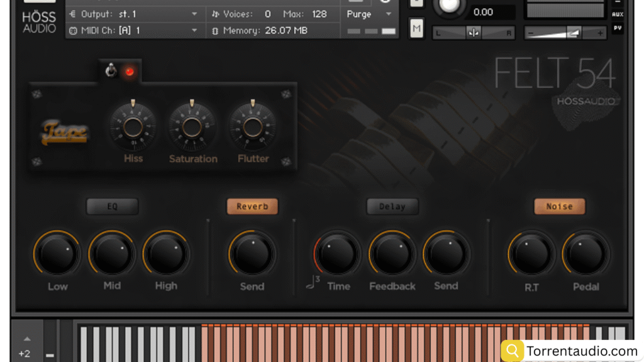Screen dimensions: 644x362
Task: Enable the Delay effect
Action: pos(392,206)
